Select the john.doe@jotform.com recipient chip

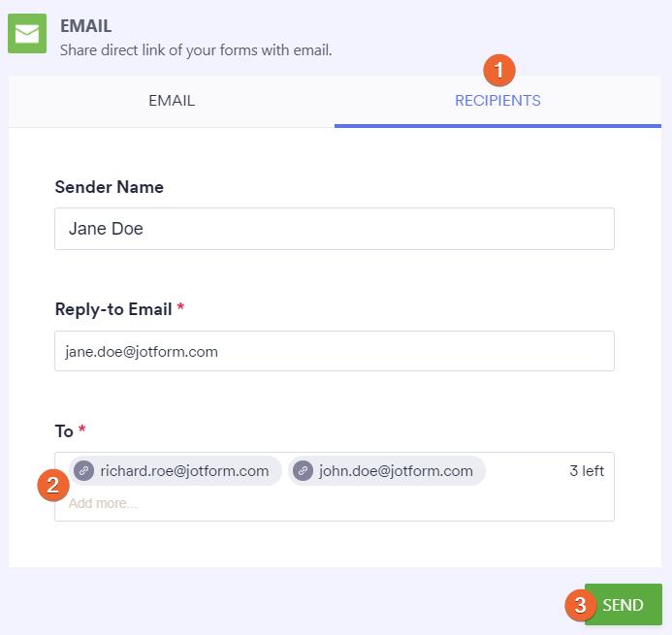396,471
